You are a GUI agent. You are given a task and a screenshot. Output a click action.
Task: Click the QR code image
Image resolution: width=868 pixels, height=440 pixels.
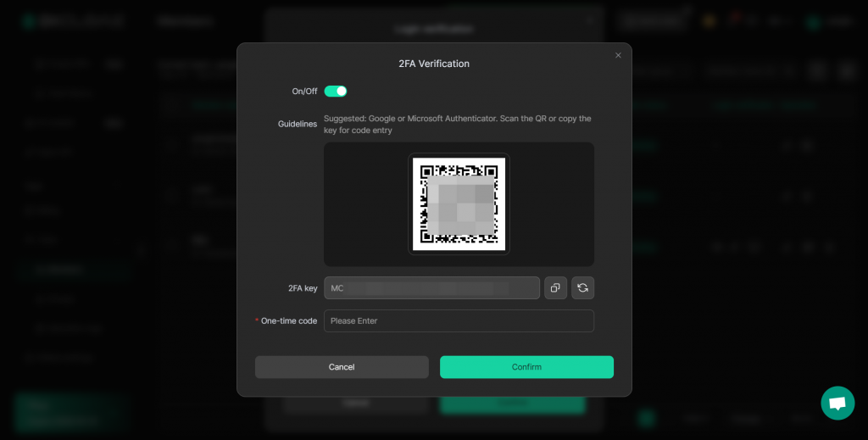(459, 203)
